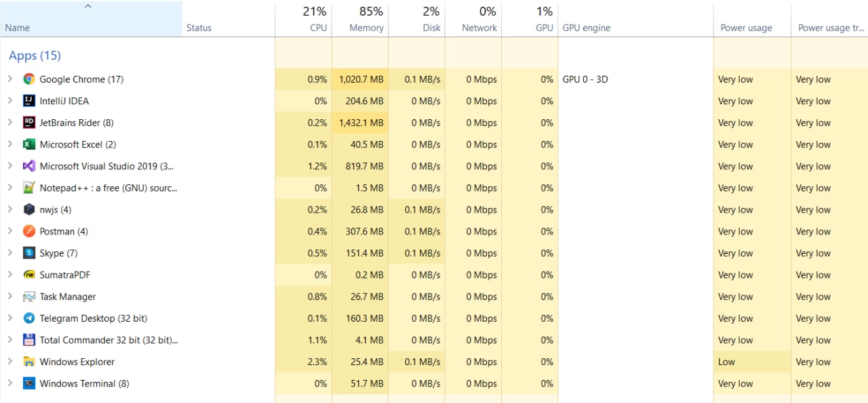Image resolution: width=868 pixels, height=403 pixels.
Task: Click the Telegram Desktop icon
Action: click(x=28, y=318)
